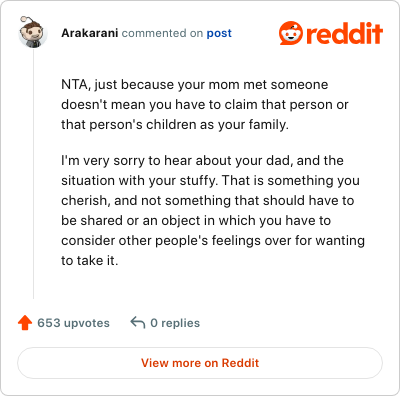This screenshot has width=400, height=396.
Task: Click the reply arrow icon
Action: tap(138, 323)
